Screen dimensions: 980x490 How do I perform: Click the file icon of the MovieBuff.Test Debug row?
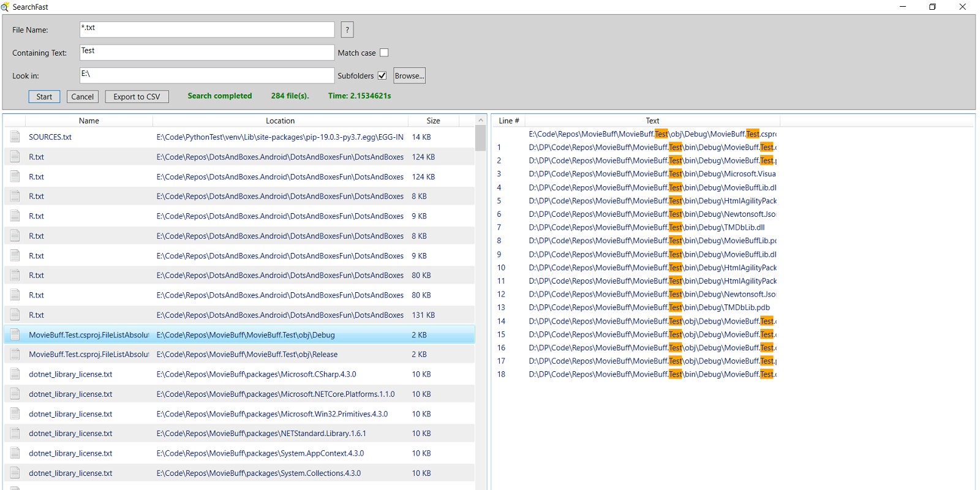[x=15, y=335]
